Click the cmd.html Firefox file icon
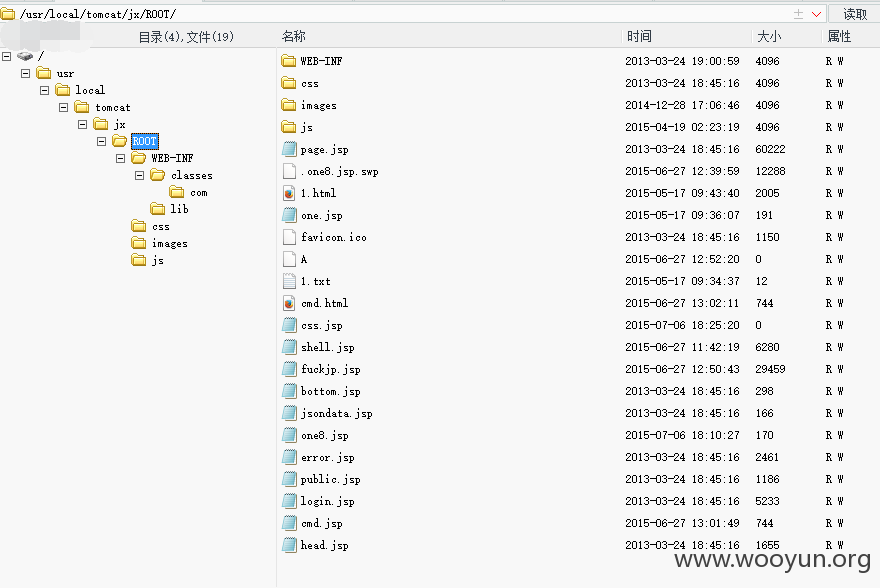 [289, 303]
